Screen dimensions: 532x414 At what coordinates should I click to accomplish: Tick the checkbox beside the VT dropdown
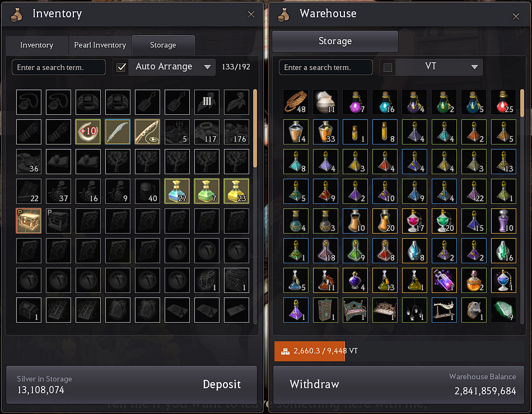pyautogui.click(x=388, y=67)
